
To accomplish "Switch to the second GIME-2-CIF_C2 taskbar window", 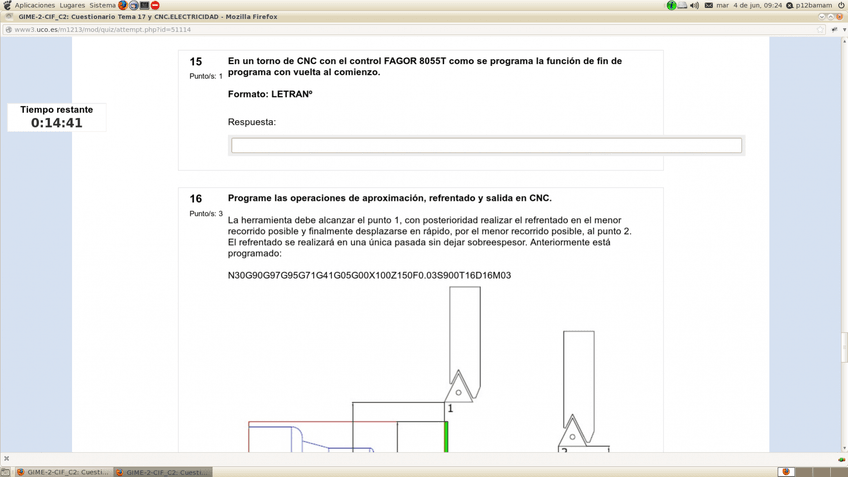I will click(x=167, y=471).
